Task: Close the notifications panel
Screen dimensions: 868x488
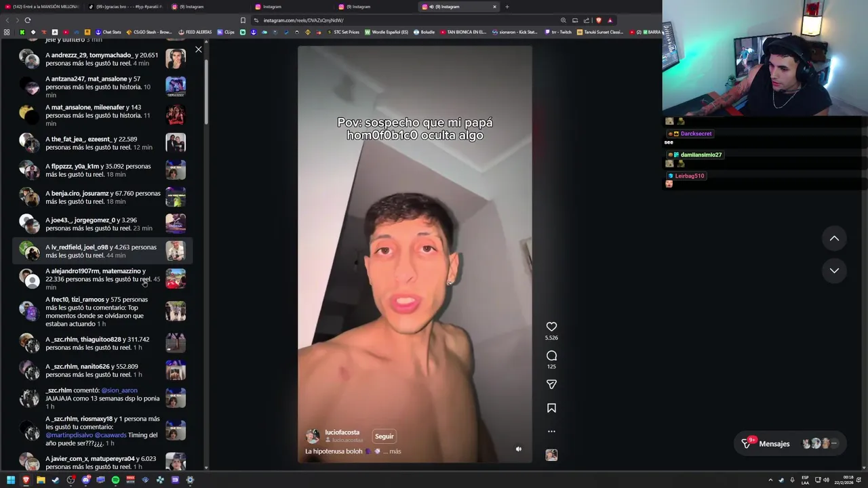Action: tap(198, 49)
